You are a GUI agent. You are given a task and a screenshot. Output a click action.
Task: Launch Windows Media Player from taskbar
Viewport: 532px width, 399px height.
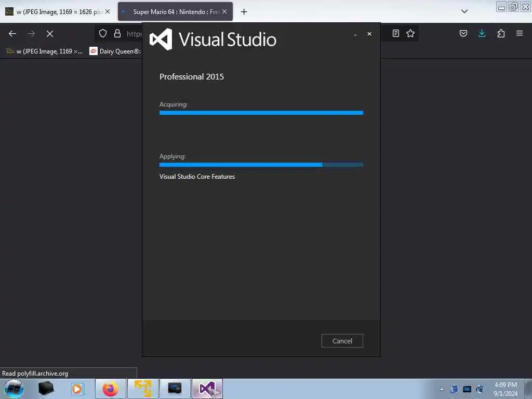77,389
